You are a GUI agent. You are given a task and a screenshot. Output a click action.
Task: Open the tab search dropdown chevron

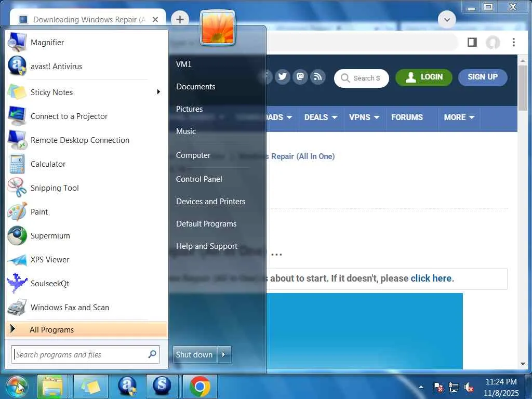pos(447,20)
